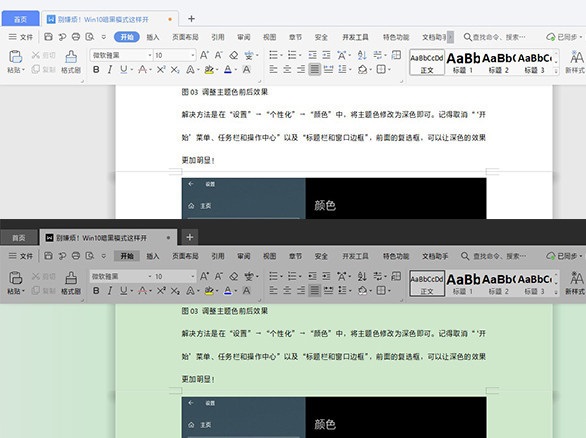Toggle Italic in the dark-theme window
Screen dimensions: 586x438
pyautogui.click(x=110, y=290)
